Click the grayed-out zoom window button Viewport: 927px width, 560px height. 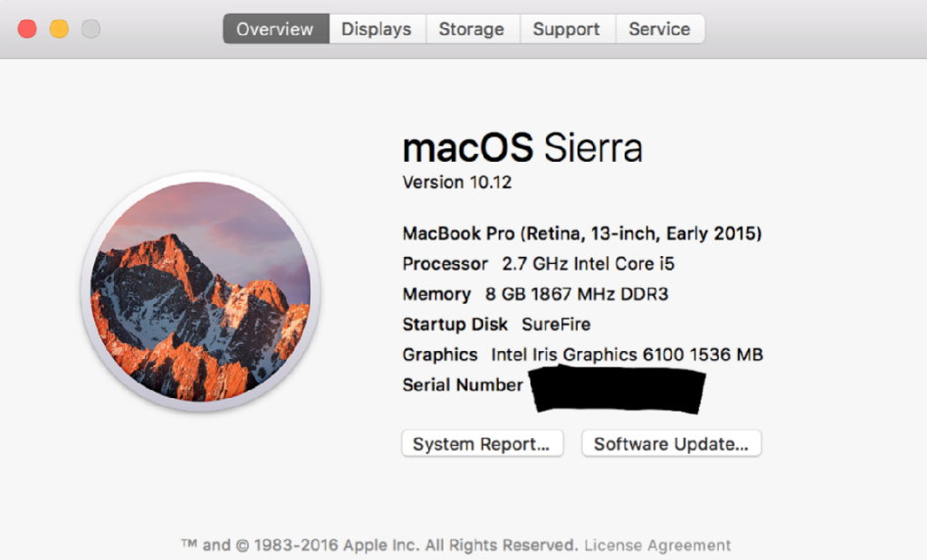(x=91, y=29)
